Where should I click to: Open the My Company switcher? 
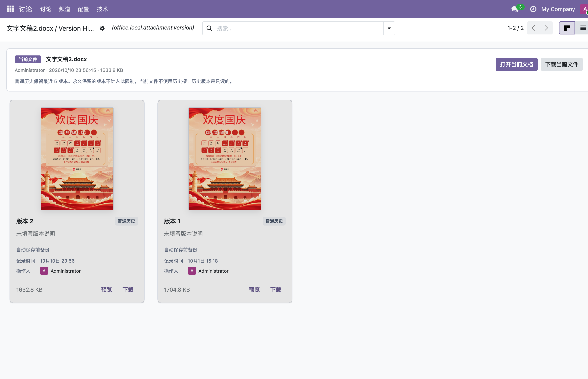(x=558, y=9)
